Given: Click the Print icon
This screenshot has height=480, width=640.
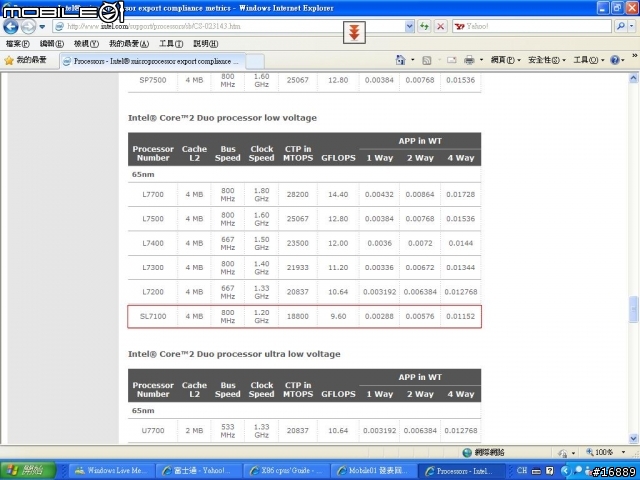Looking at the screenshot, I should pos(469,60).
